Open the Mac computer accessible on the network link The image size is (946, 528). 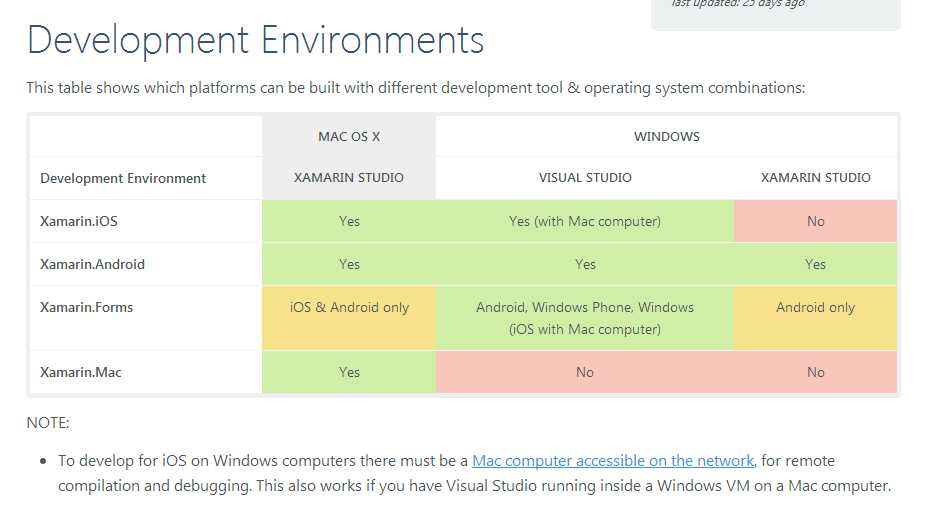click(613, 461)
